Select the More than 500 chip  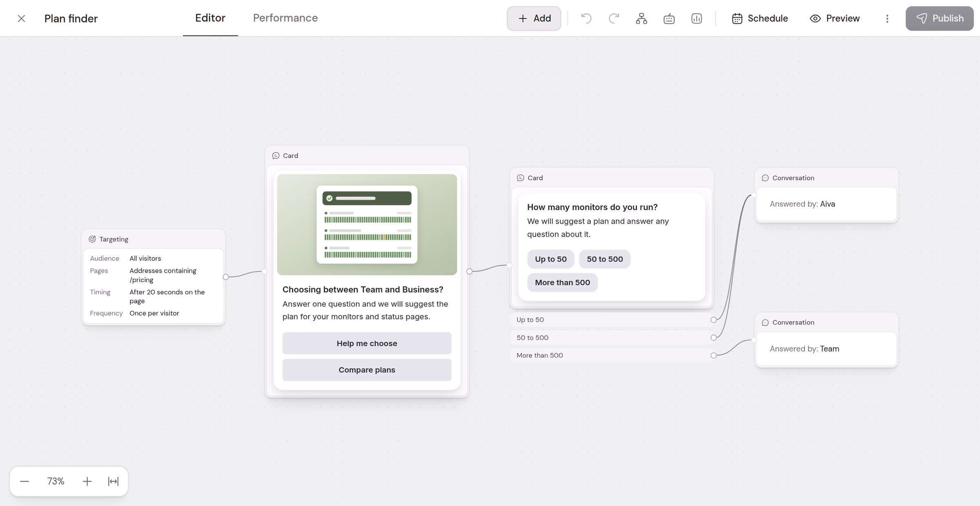[562, 282]
